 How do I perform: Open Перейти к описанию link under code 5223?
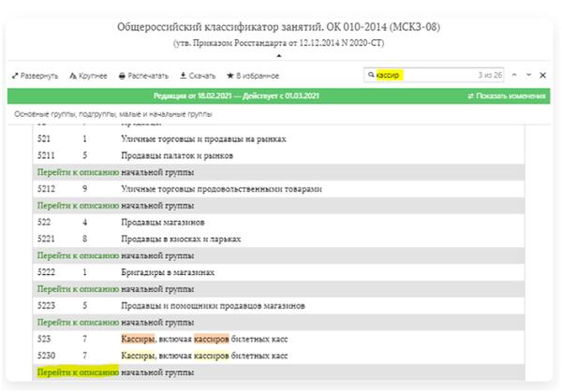pyautogui.click(x=78, y=322)
